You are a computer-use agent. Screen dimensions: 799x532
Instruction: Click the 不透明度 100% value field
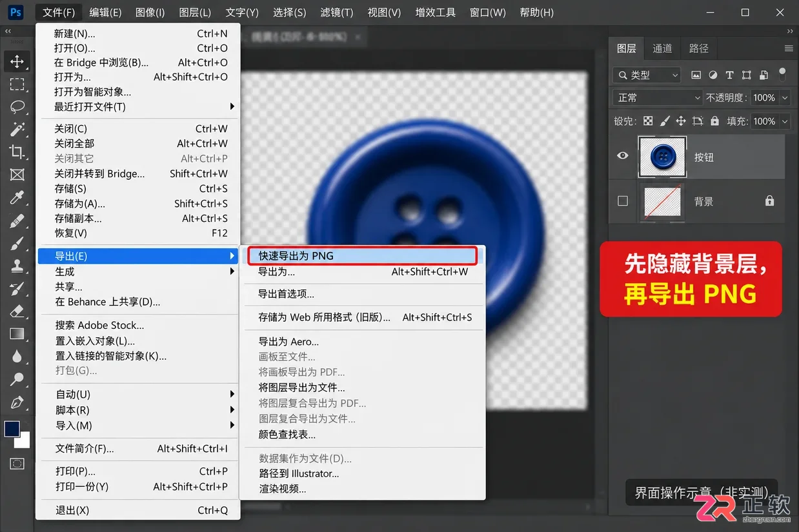pos(764,98)
